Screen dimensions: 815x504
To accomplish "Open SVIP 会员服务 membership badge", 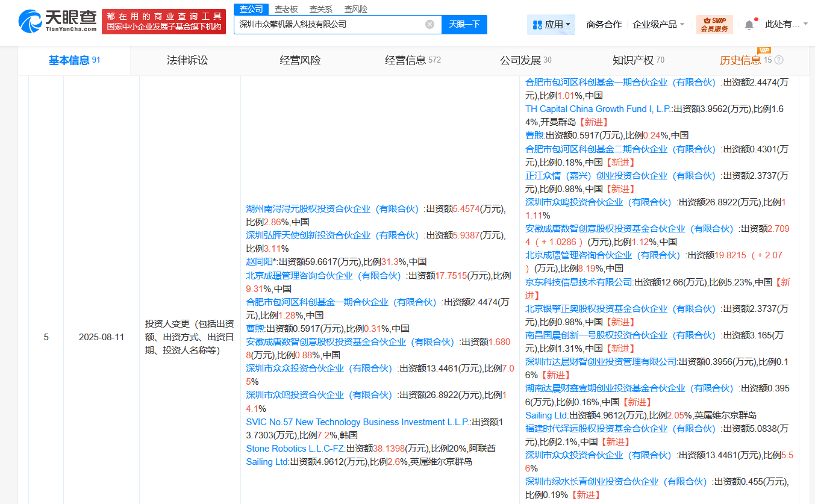I will tap(714, 25).
